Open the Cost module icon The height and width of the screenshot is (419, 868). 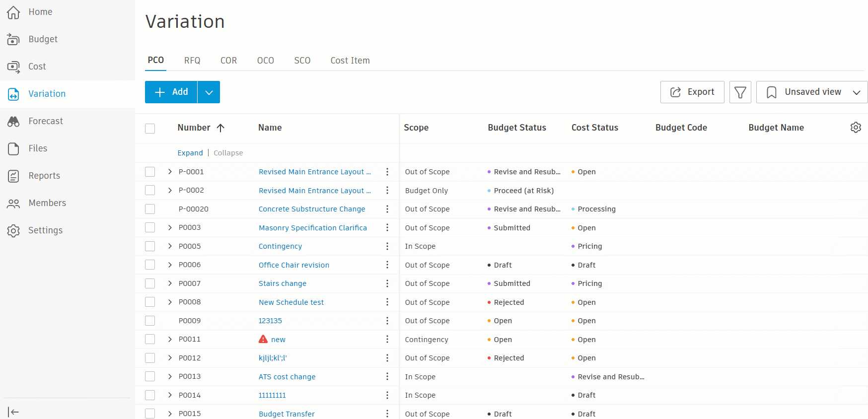coord(13,67)
